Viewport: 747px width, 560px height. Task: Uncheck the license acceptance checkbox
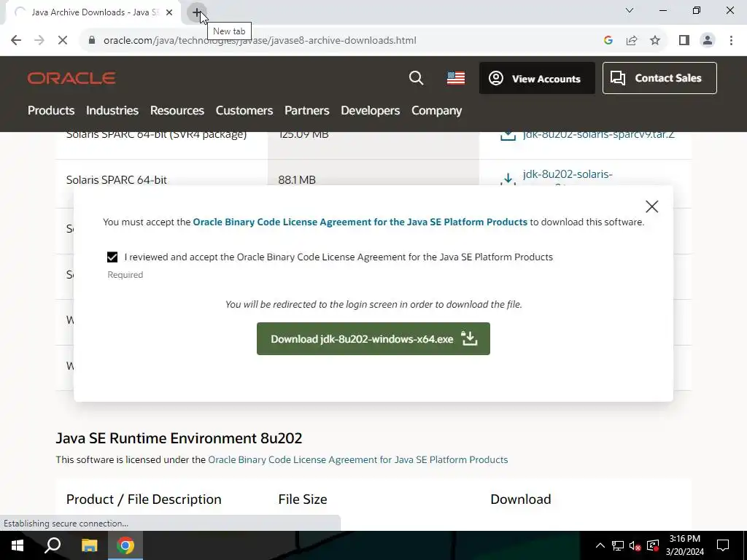(x=112, y=257)
